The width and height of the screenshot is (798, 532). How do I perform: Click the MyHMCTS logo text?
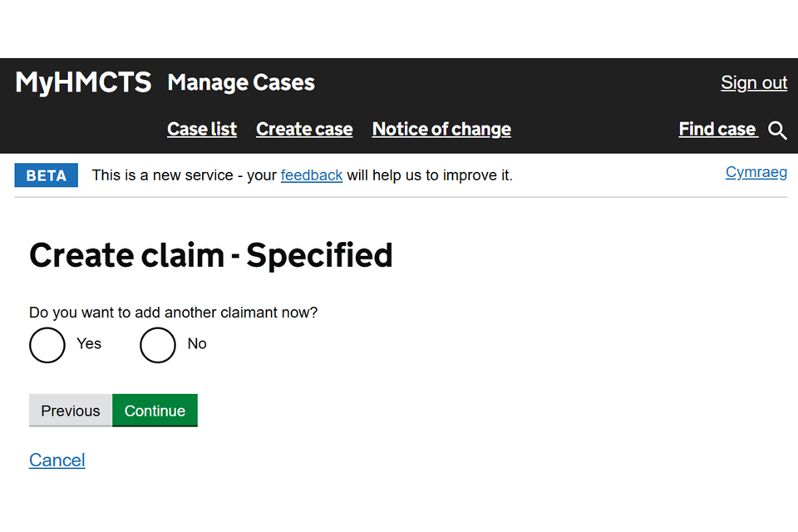point(83,82)
